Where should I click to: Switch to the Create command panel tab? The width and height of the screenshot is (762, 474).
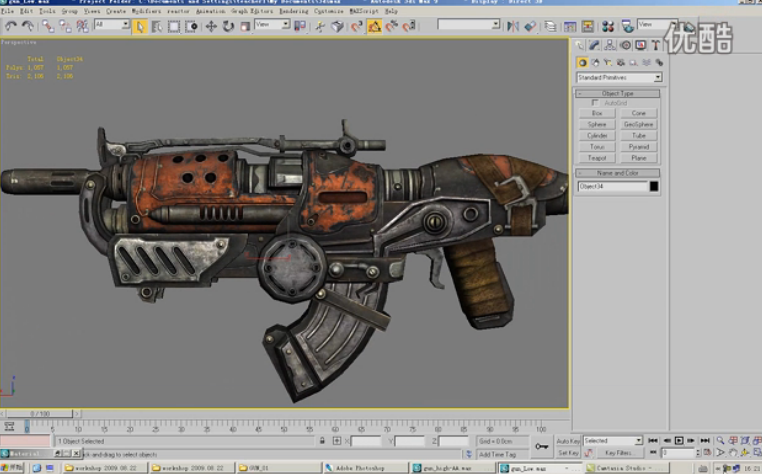click(x=579, y=45)
